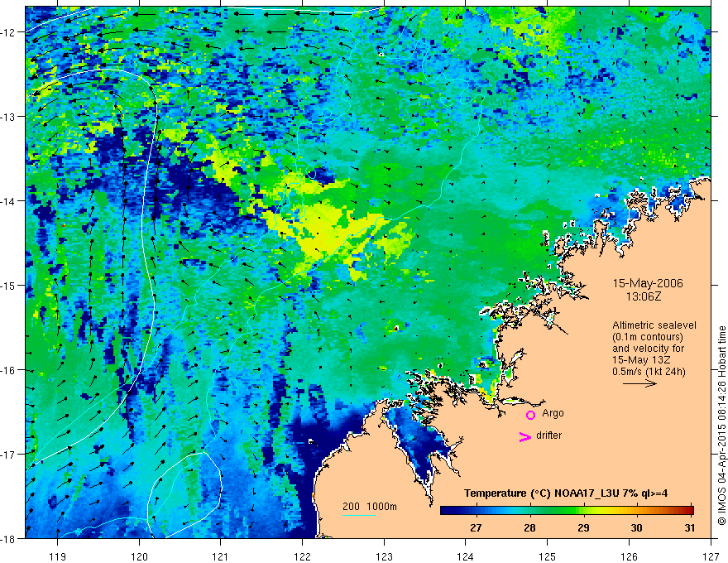The width and height of the screenshot is (728, 563).
Task: Click the 127 longitude axis label
Action: [711, 557]
